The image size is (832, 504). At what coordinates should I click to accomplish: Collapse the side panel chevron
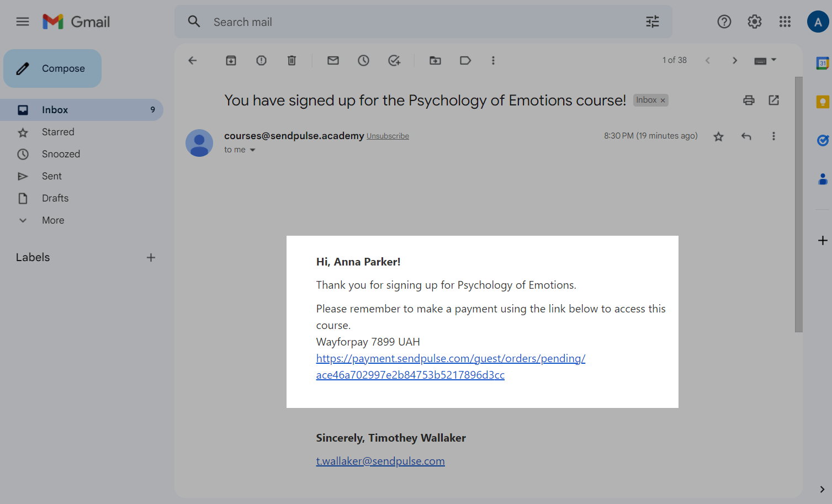822,489
